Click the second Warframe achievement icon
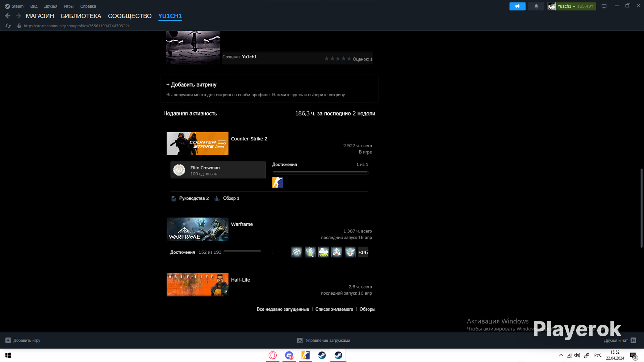The height and width of the screenshot is (362, 644). [x=310, y=252]
